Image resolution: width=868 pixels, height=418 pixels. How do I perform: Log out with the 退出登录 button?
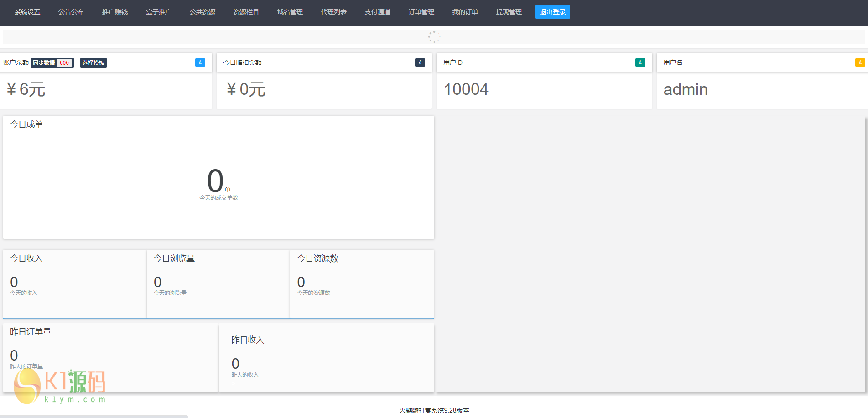[x=552, y=12]
